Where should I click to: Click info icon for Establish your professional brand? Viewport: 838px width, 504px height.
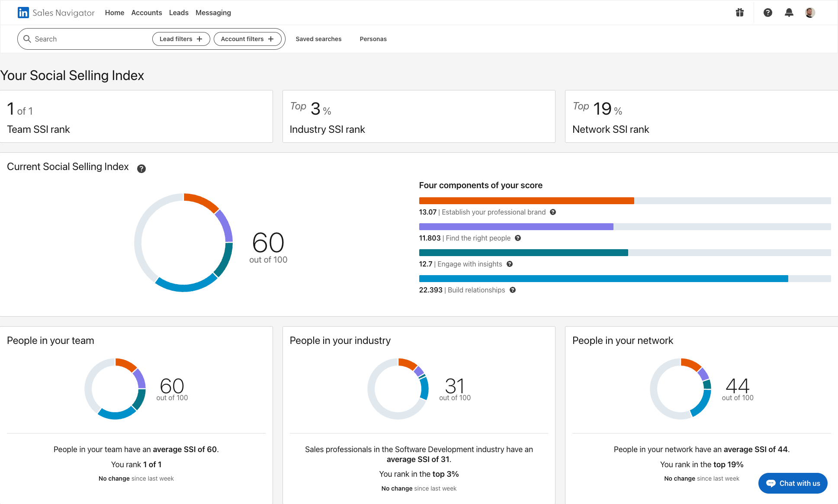coord(553,212)
